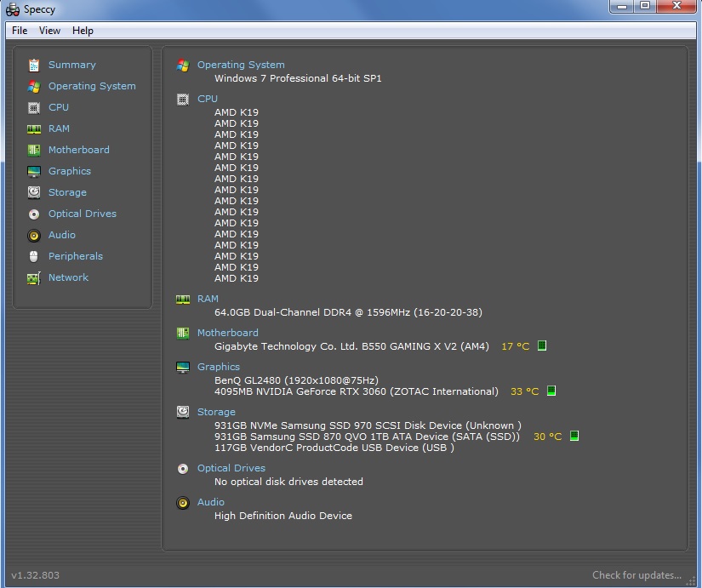Open Network section in sidebar

coord(68,277)
